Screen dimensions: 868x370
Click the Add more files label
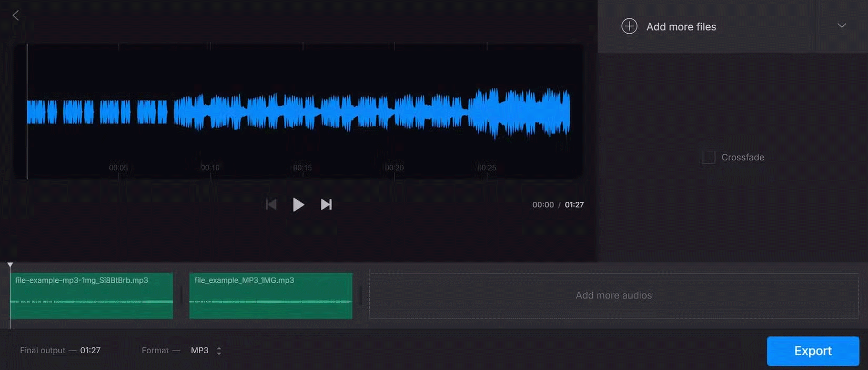point(681,27)
